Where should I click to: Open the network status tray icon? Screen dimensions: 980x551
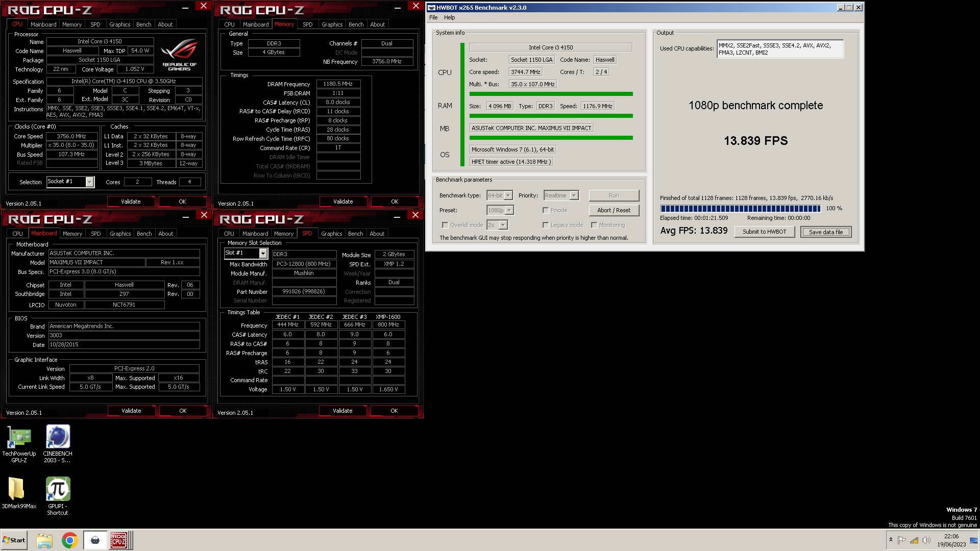pos(914,540)
